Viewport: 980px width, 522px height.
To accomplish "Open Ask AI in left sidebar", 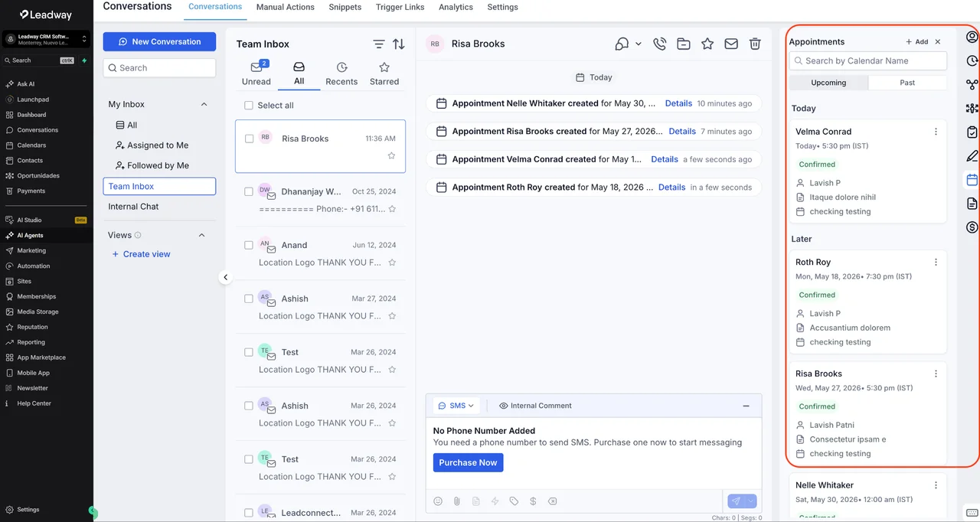I will click(x=26, y=84).
